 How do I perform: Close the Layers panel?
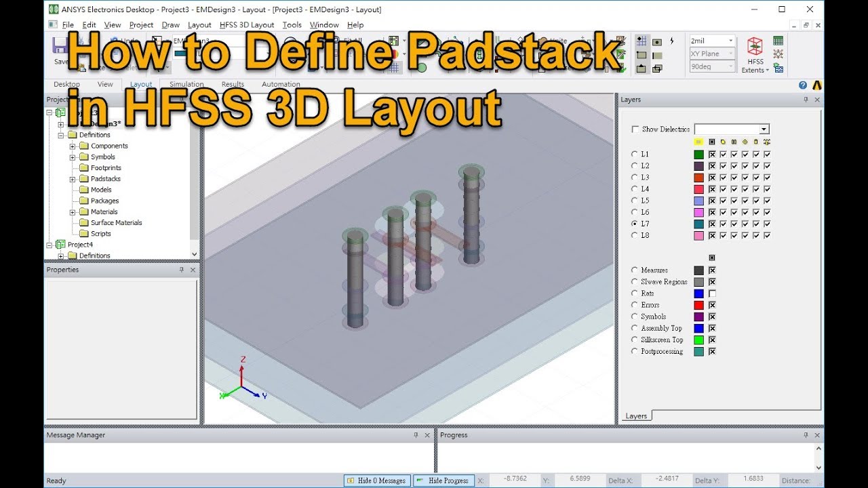tap(817, 100)
